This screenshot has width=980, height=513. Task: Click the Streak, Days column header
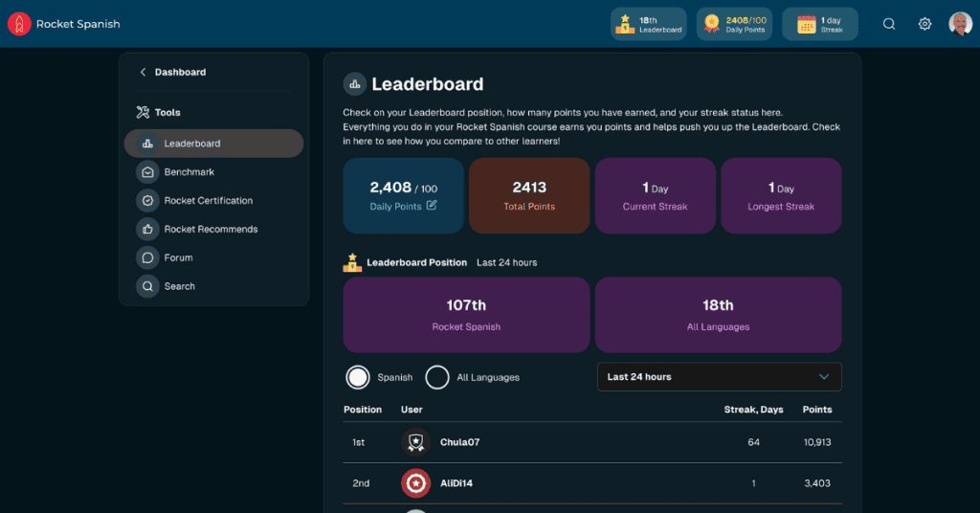753,410
